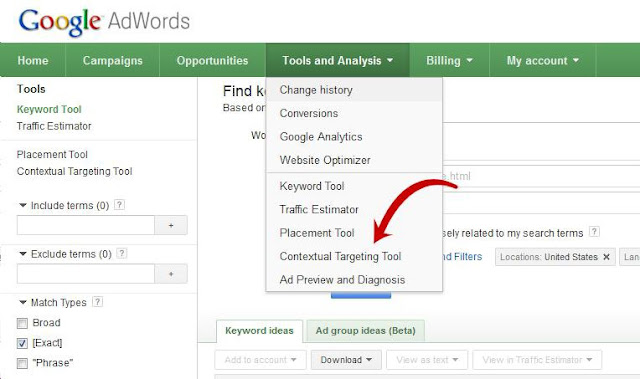Open Contextual Targeting Tool in sidebar
The height and width of the screenshot is (379, 640).
coord(74,171)
